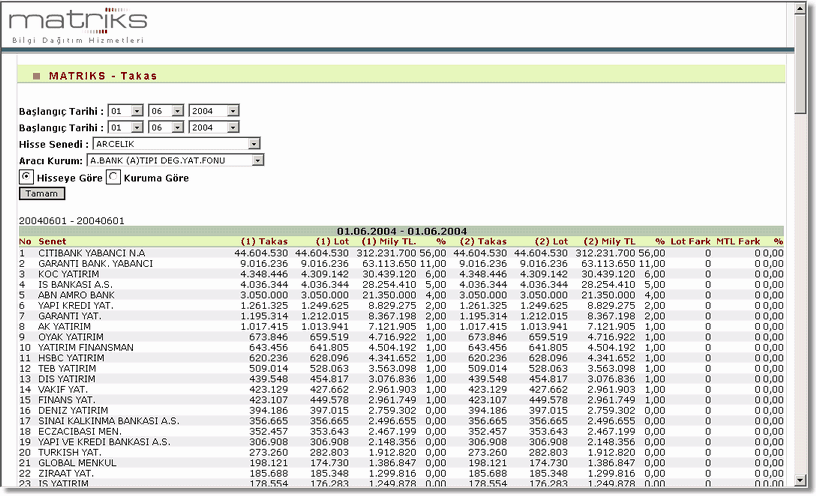Click the square bullet icon beside MATRIKS - Takas
This screenshot has height=496, width=816.
click(37, 76)
